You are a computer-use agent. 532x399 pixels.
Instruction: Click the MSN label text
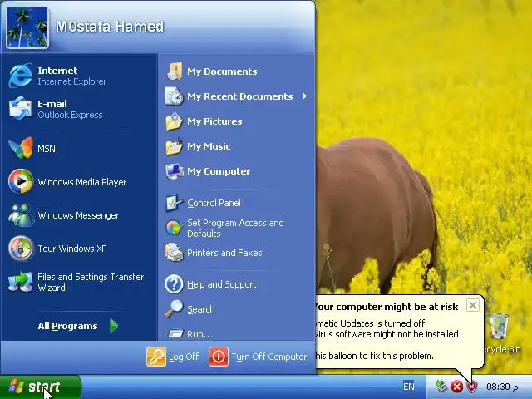point(47,149)
